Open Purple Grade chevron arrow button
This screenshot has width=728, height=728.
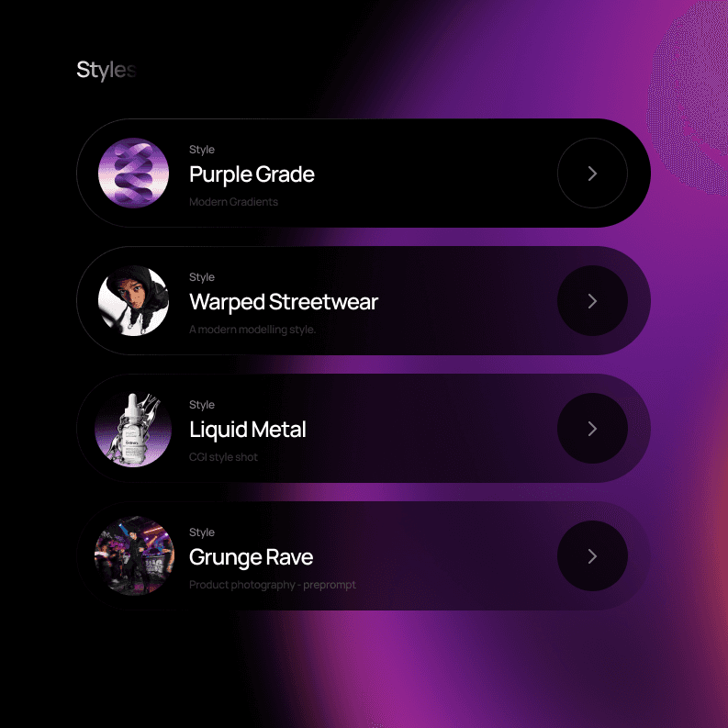pyautogui.click(x=592, y=174)
